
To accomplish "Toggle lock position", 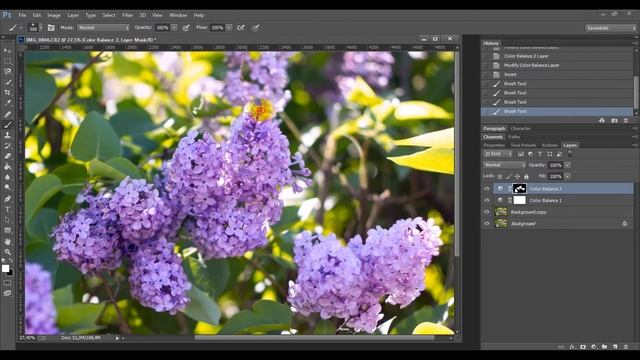I will pyautogui.click(x=518, y=176).
